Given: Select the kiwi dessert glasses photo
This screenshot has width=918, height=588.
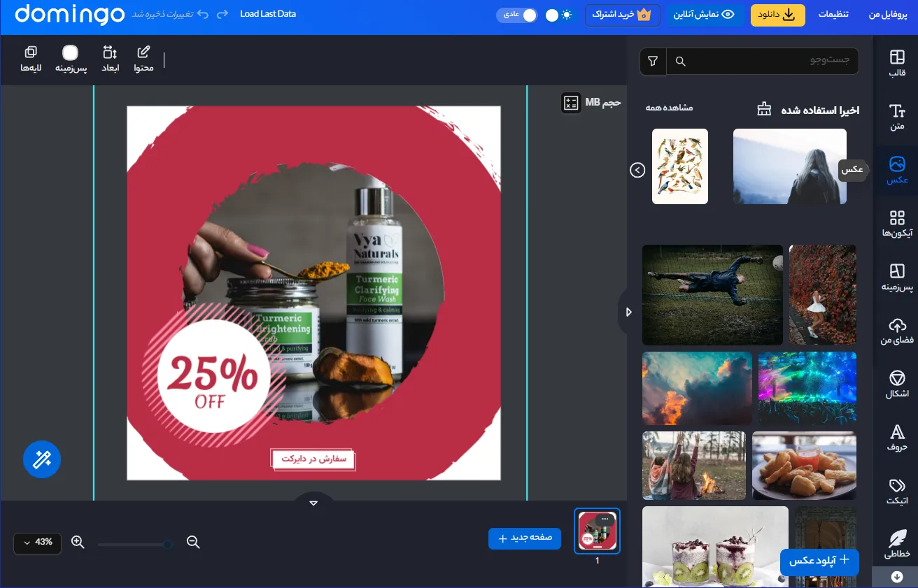Looking at the screenshot, I should (715, 547).
